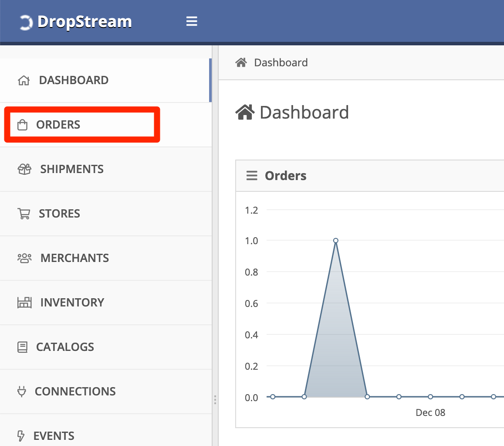Click the Inventory warehouse icon
This screenshot has width=504, height=446.
pyautogui.click(x=24, y=303)
